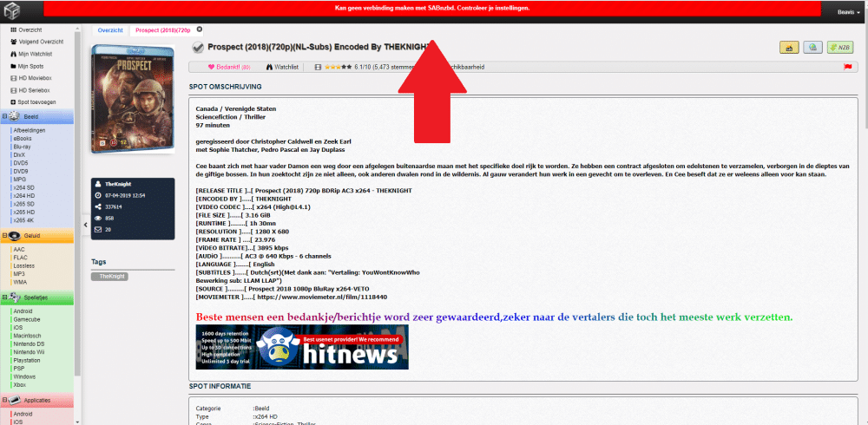Open the Applicaties category header
868x425 pixels.
point(36,400)
